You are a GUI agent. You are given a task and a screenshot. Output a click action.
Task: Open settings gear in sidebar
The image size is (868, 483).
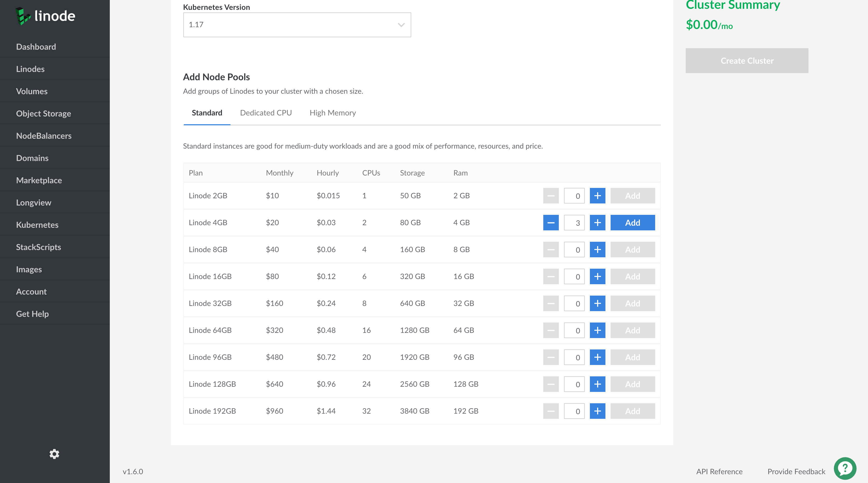click(54, 454)
